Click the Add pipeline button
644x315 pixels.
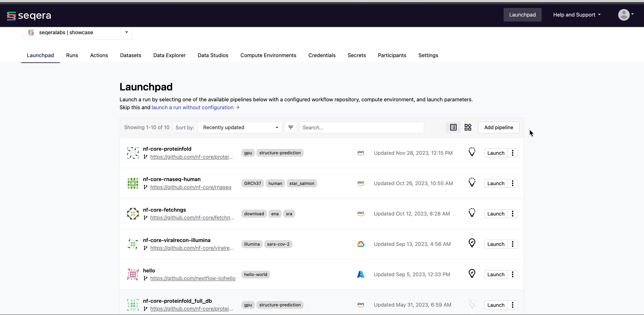click(x=498, y=127)
